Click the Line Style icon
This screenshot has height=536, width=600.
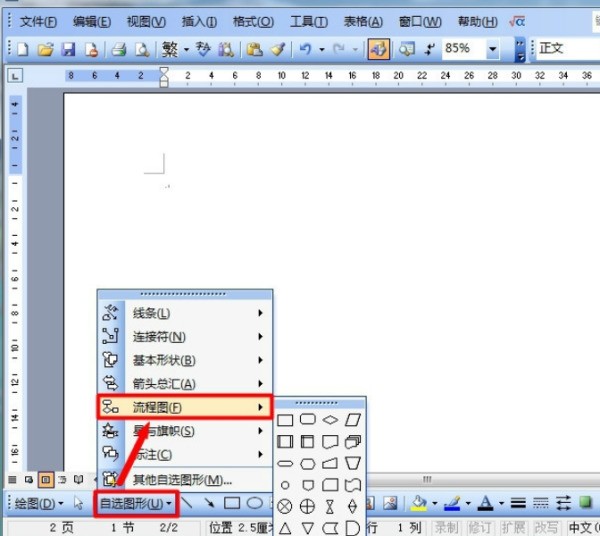point(519,503)
